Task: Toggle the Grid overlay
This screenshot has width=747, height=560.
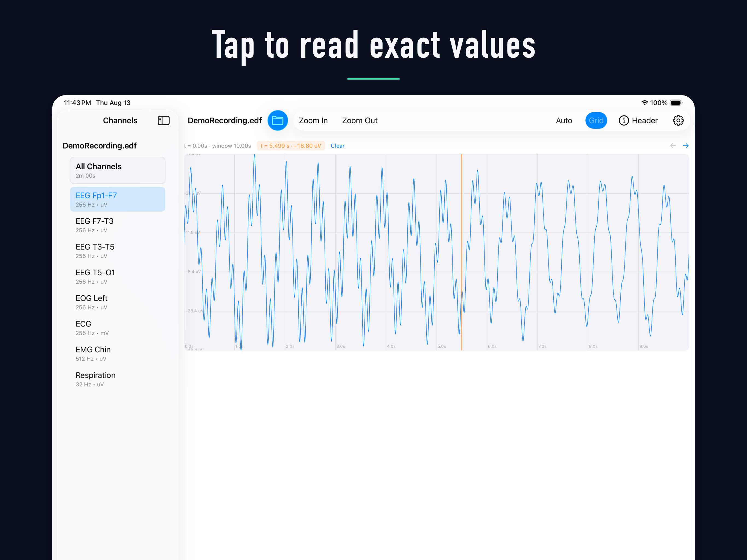Action: (596, 121)
